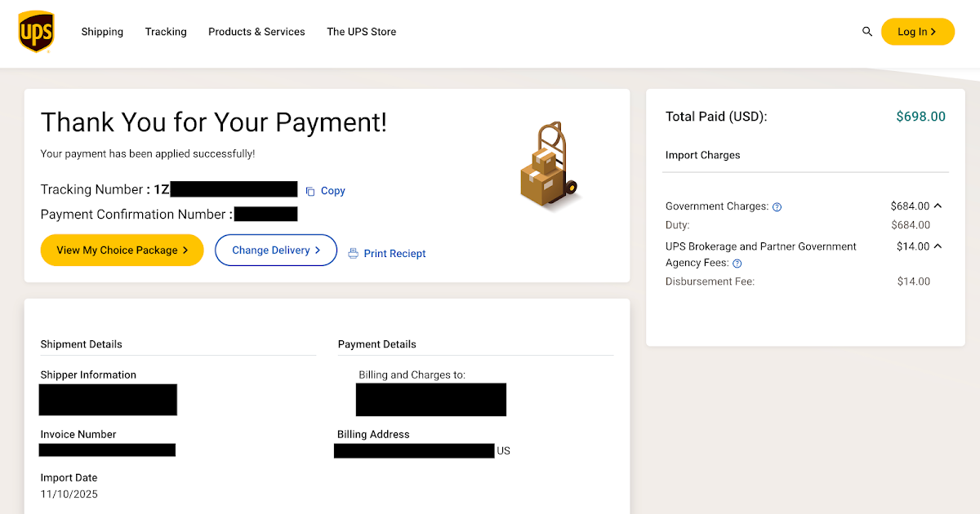Open the Government Charges help icon
This screenshot has height=514, width=980.
tap(777, 207)
